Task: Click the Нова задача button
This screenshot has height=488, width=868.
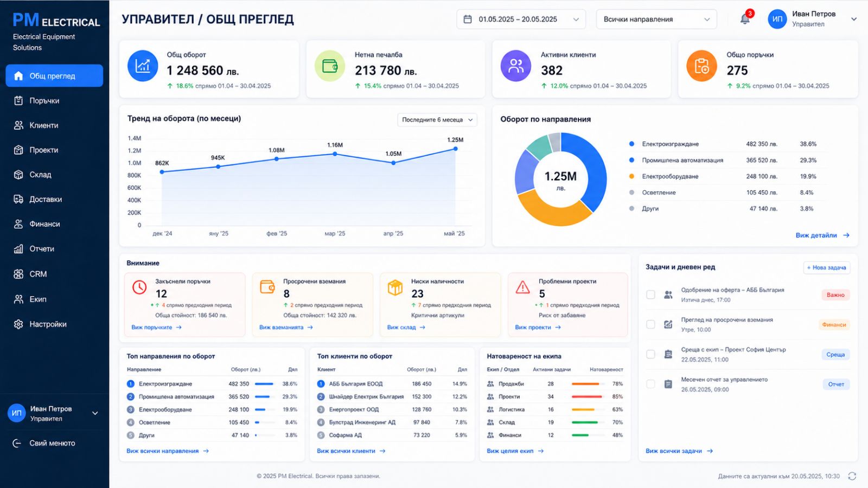Action: [826, 267]
